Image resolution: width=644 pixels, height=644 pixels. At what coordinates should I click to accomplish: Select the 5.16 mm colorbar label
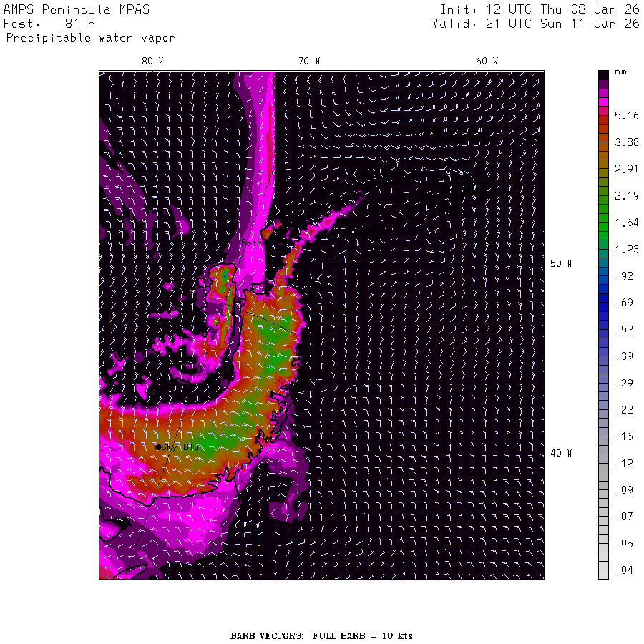626,116
